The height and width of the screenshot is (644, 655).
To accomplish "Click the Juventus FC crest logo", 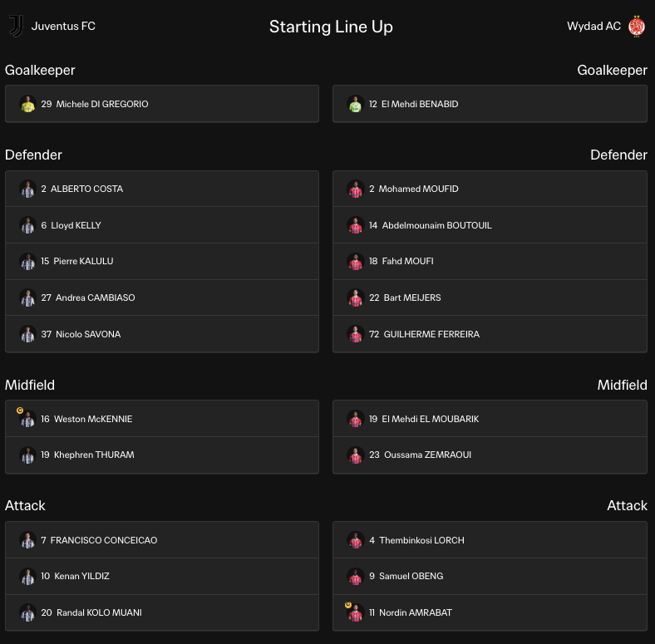I will (x=17, y=26).
